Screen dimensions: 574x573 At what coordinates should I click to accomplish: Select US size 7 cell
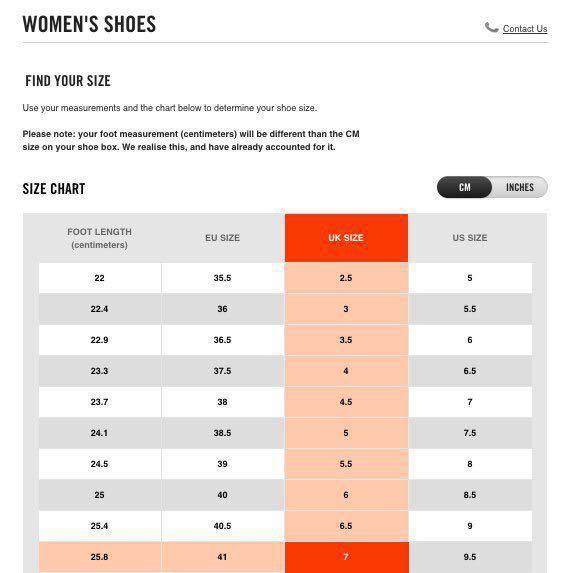pyautogui.click(x=470, y=402)
